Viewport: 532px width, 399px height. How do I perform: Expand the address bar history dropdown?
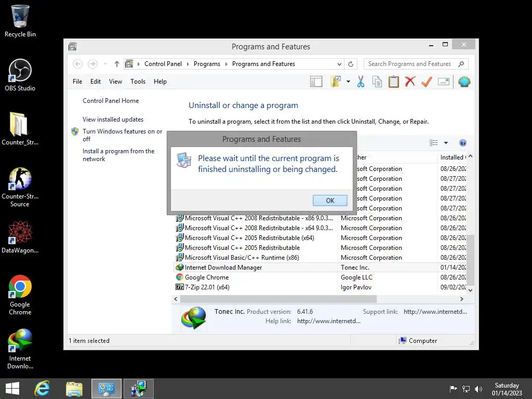[339, 64]
